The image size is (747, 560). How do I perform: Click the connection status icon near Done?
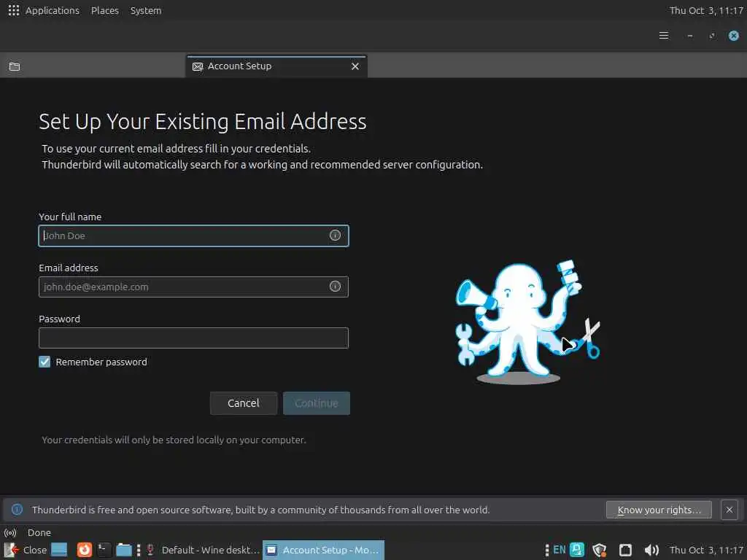click(10, 532)
